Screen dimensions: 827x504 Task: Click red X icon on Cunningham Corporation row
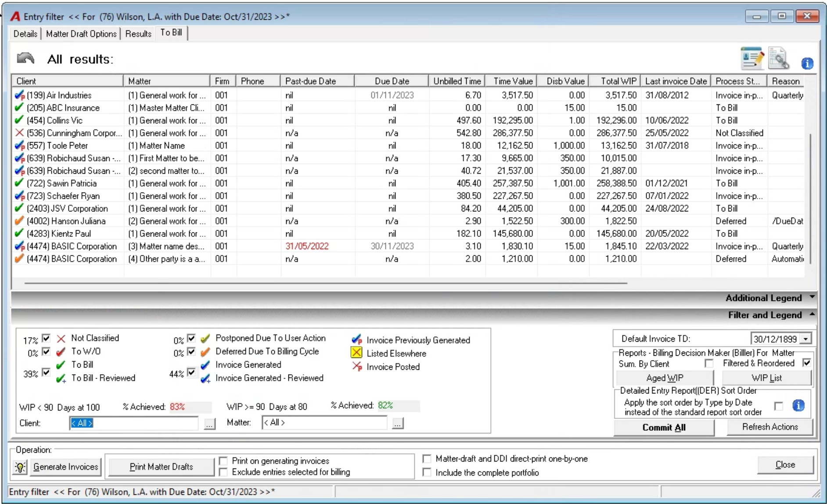[19, 133]
